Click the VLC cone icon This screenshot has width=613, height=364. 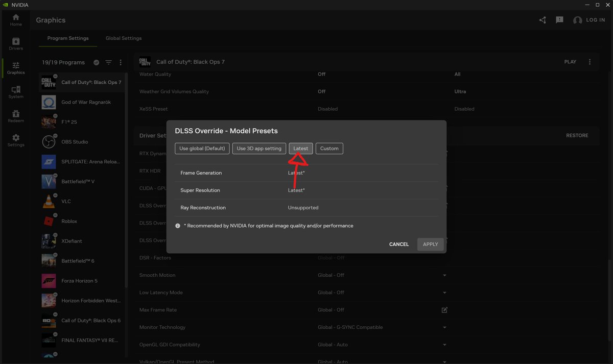[x=49, y=201]
